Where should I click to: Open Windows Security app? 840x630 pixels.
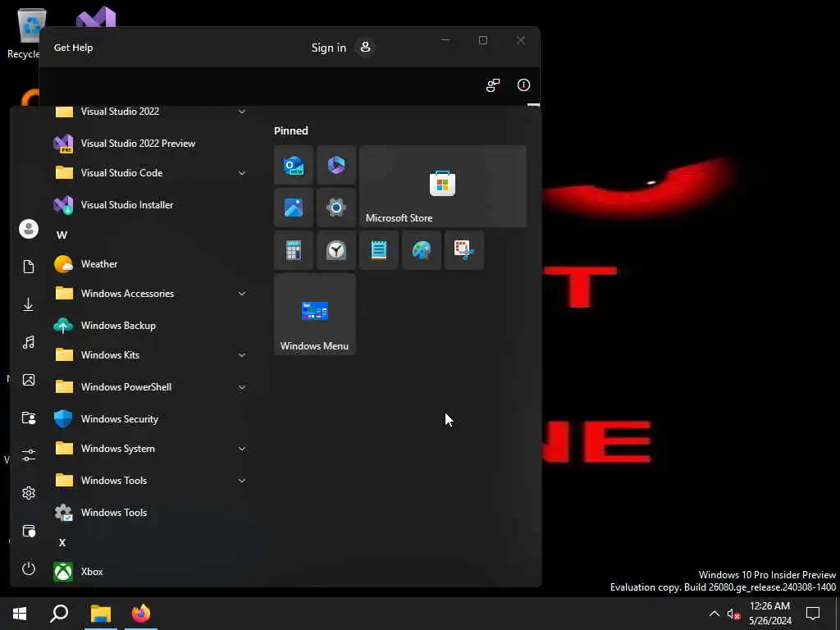(151, 419)
